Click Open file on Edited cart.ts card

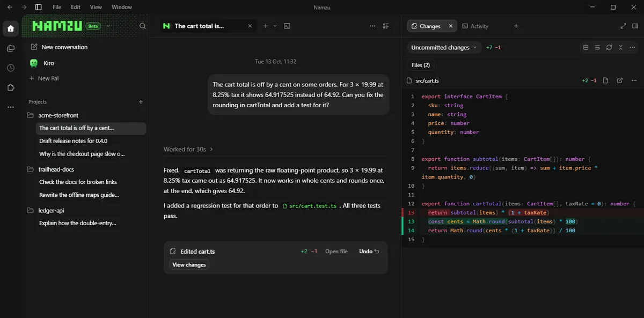point(336,252)
